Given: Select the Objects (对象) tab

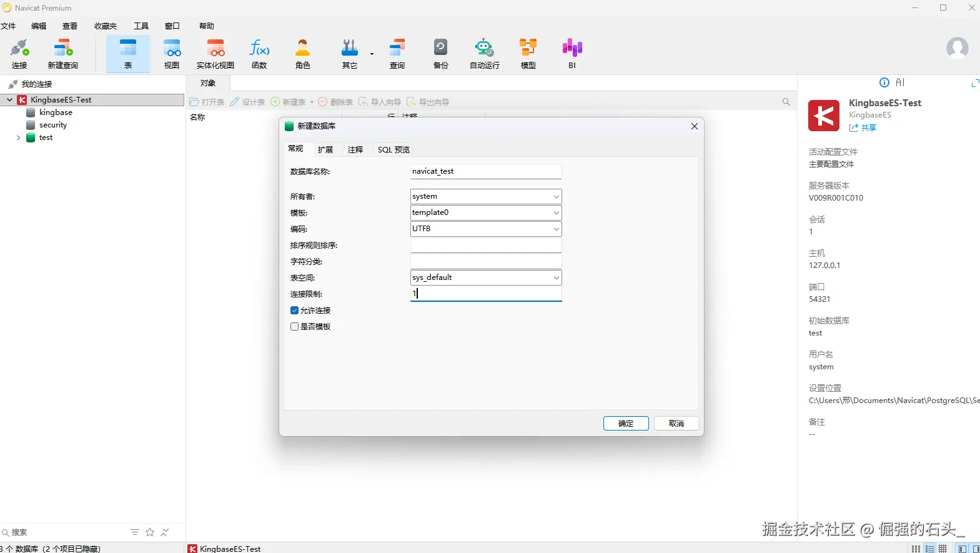Looking at the screenshot, I should point(208,83).
